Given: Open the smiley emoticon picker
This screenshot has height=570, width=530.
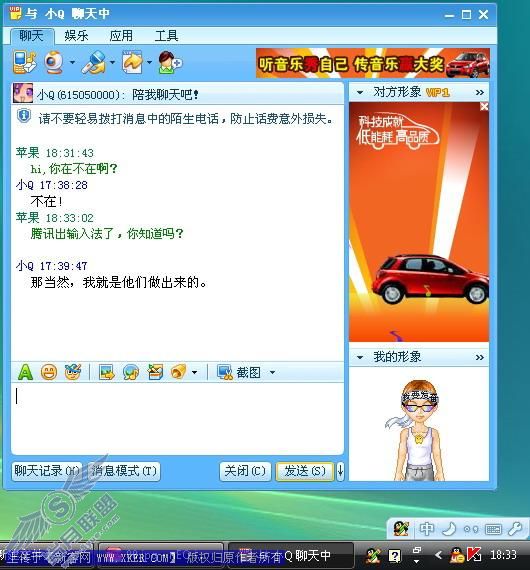Looking at the screenshot, I should point(49,372).
